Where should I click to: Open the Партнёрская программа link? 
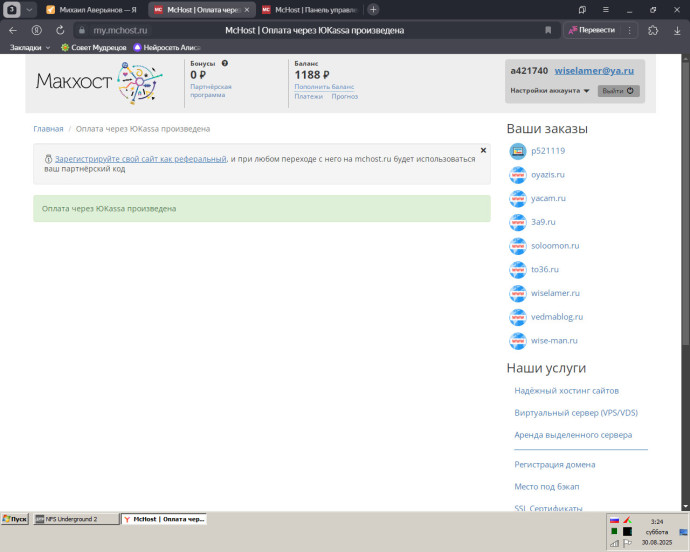pyautogui.click(x=211, y=91)
